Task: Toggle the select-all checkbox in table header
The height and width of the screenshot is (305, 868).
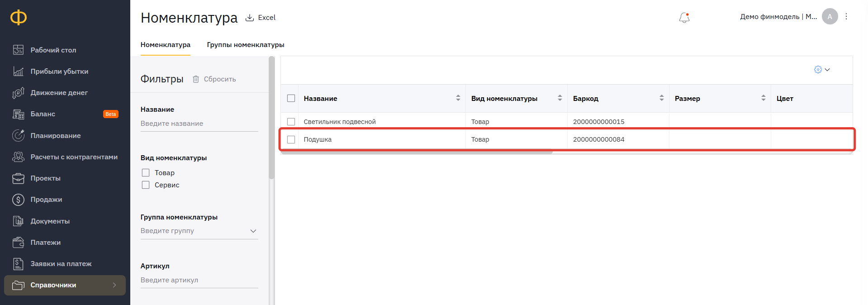Action: pyautogui.click(x=291, y=98)
